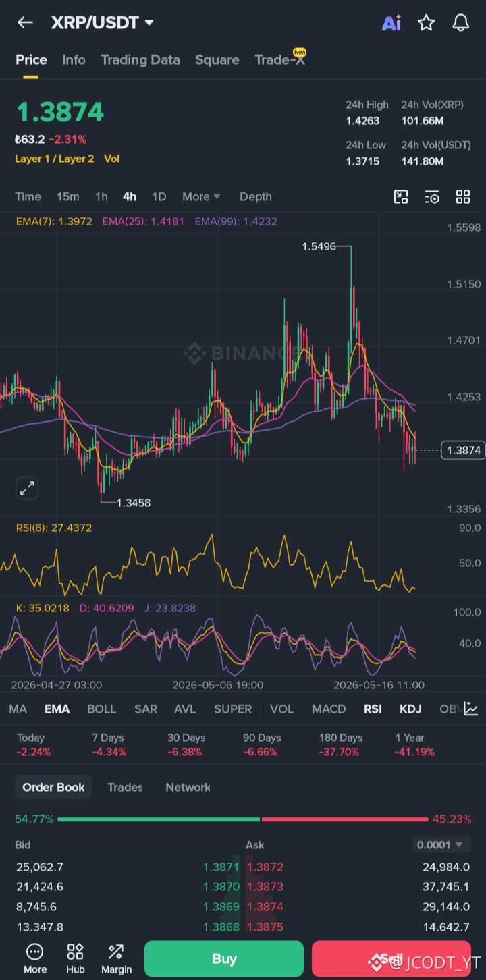Open chart settings icon

click(x=432, y=197)
